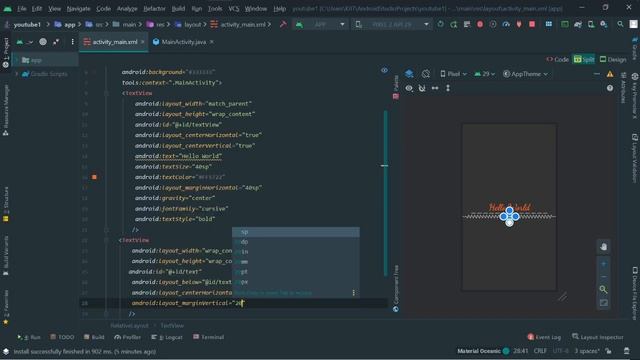The width and height of the screenshot is (640, 360).
Task: Open the VCS menu
Action: click(x=233, y=8)
